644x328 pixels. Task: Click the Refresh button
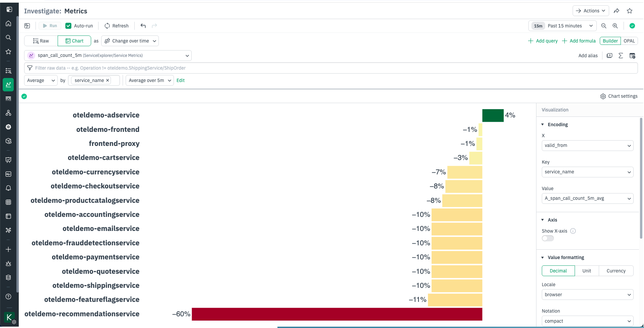(x=117, y=26)
